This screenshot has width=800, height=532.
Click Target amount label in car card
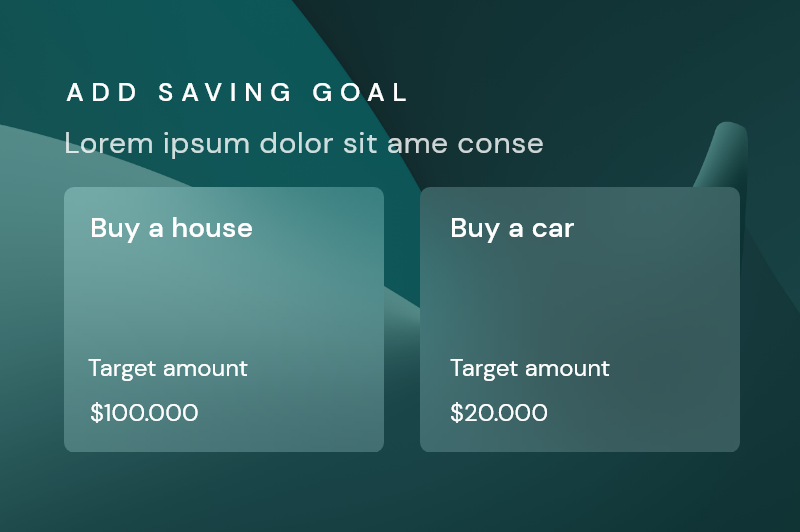[530, 368]
